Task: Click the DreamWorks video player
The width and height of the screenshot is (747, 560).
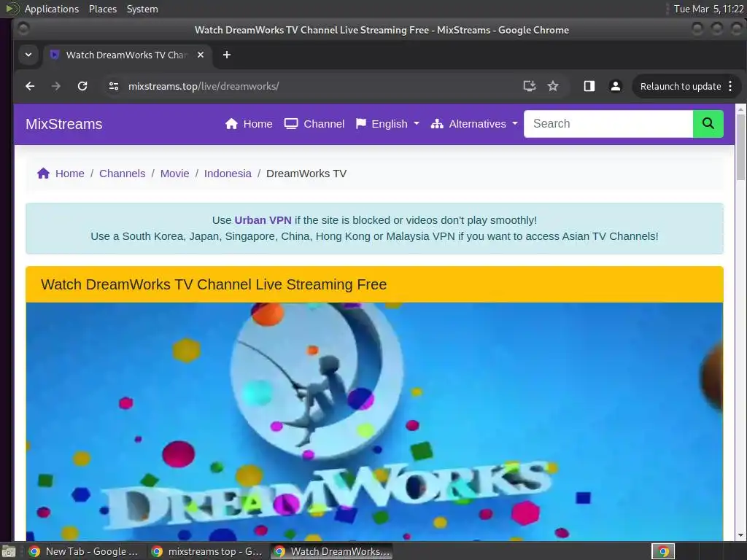Action: click(374, 421)
